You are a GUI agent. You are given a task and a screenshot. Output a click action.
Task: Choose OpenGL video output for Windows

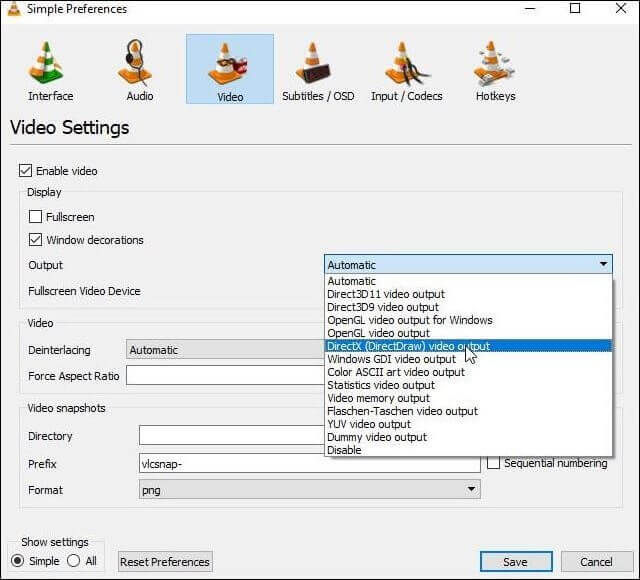point(410,320)
